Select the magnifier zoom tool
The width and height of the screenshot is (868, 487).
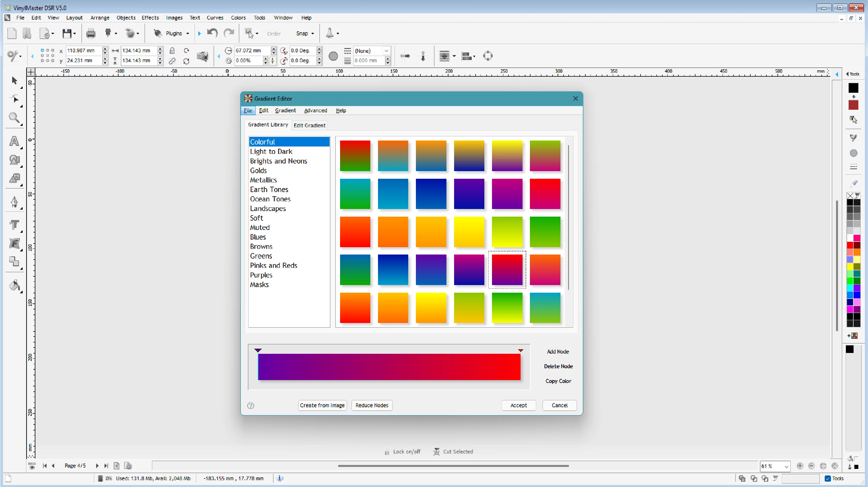coord(14,118)
